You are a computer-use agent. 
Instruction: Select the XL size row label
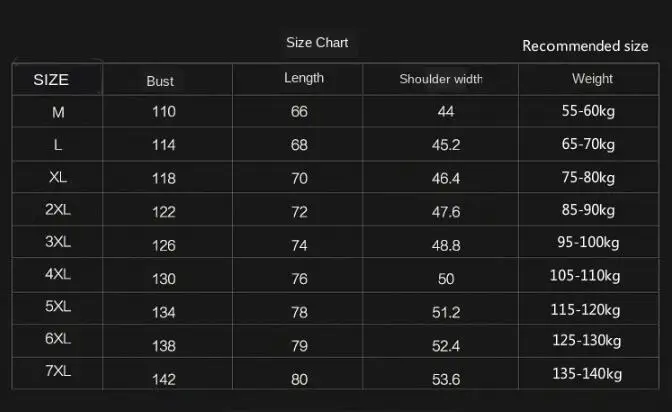point(58,177)
